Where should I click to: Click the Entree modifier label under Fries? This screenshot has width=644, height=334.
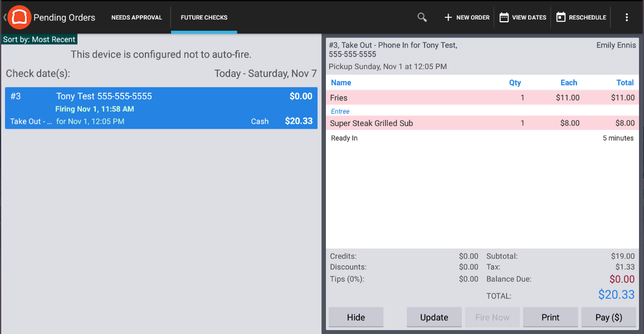(x=340, y=111)
